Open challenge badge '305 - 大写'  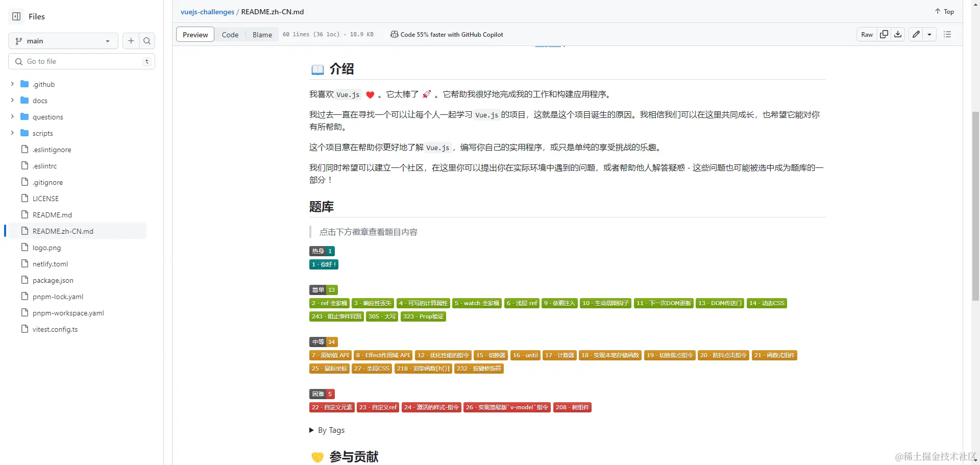point(382,316)
